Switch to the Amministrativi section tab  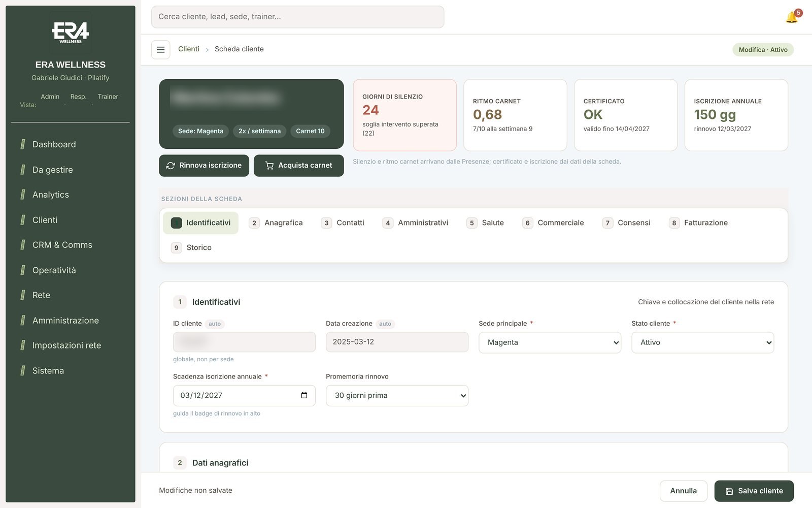click(416, 223)
